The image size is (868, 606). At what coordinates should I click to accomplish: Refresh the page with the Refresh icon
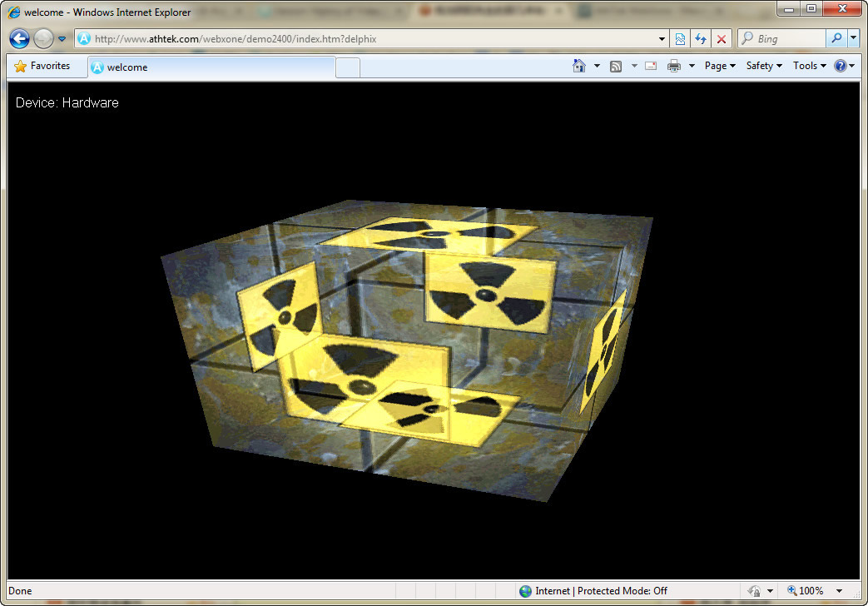pos(701,39)
